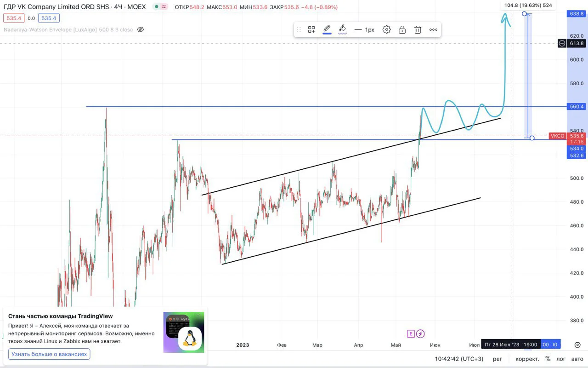Click the blue 535.4 buy price button
The width and height of the screenshot is (588, 368).
(49, 18)
